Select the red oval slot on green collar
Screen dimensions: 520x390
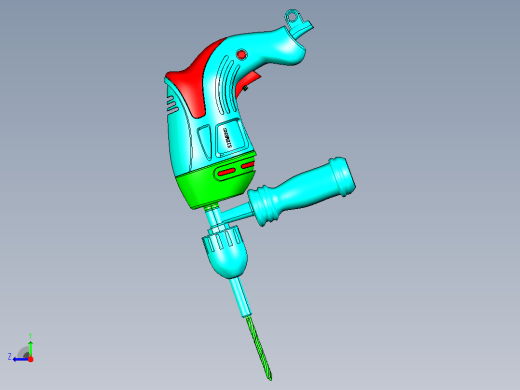click(227, 172)
